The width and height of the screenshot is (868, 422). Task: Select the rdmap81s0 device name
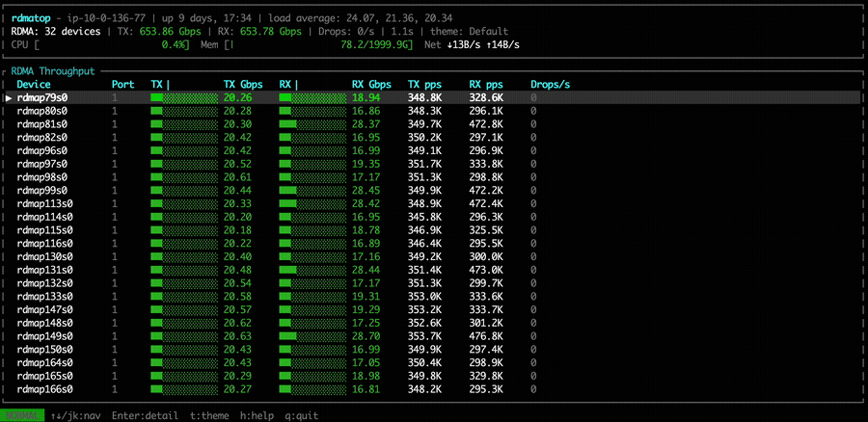tap(42, 124)
